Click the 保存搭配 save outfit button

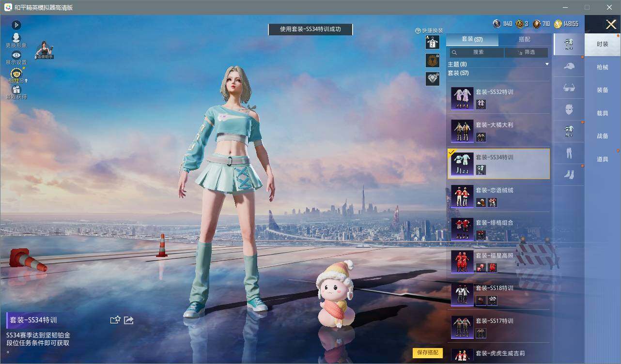428,353
